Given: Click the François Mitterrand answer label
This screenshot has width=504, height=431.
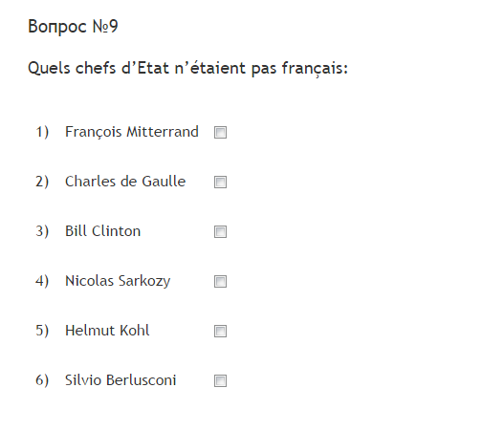Looking at the screenshot, I should click(132, 132).
